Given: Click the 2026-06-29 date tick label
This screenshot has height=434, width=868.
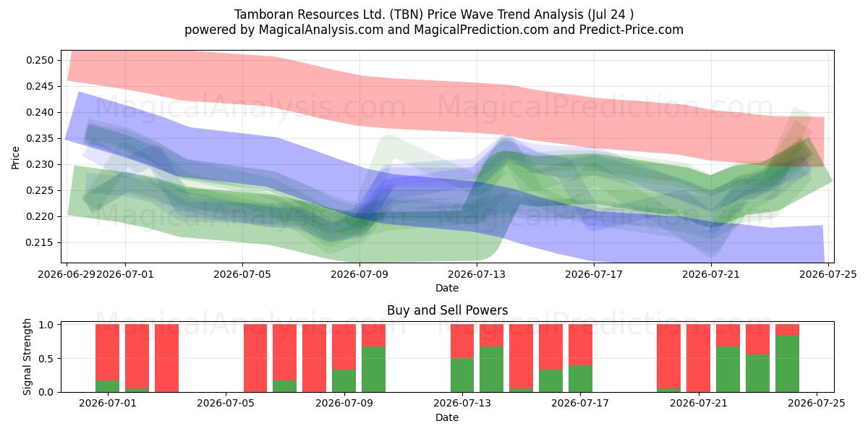Looking at the screenshot, I should click(x=67, y=274).
